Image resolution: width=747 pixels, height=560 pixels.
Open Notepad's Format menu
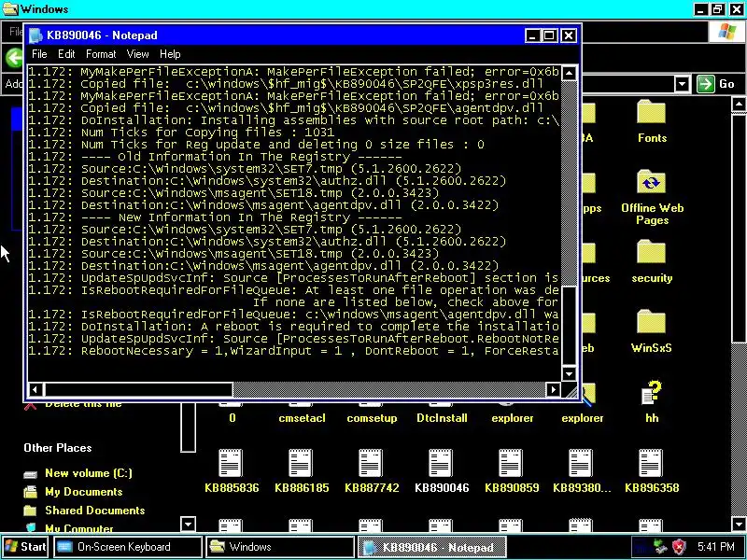tap(101, 54)
